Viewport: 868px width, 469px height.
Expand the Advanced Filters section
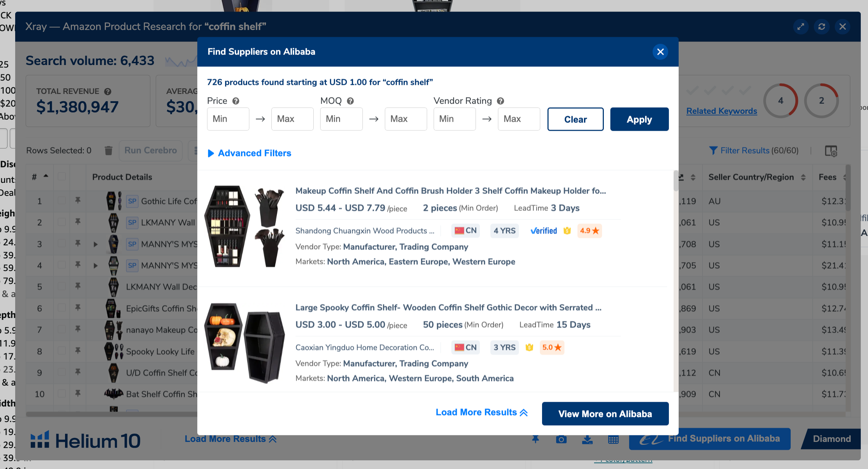tap(249, 153)
